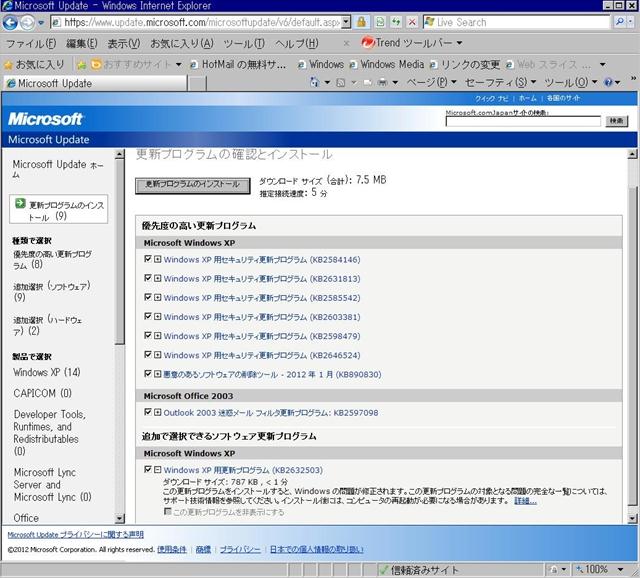The image size is (640, 578).
Task: Open the ページ(P) command bar menu
Action: coord(431,82)
